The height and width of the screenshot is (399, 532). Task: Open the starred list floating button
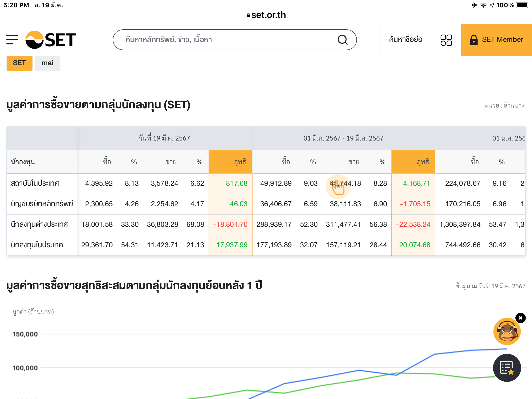[507, 368]
